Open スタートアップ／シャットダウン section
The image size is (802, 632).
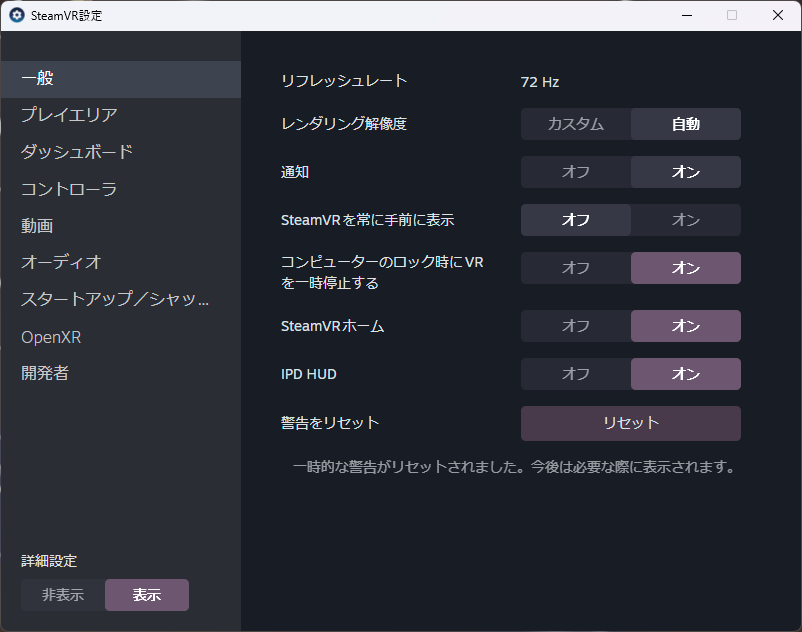coord(121,299)
